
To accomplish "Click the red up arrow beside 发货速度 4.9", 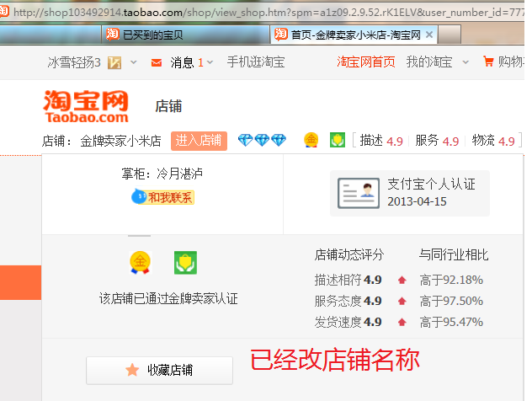I will [402, 322].
